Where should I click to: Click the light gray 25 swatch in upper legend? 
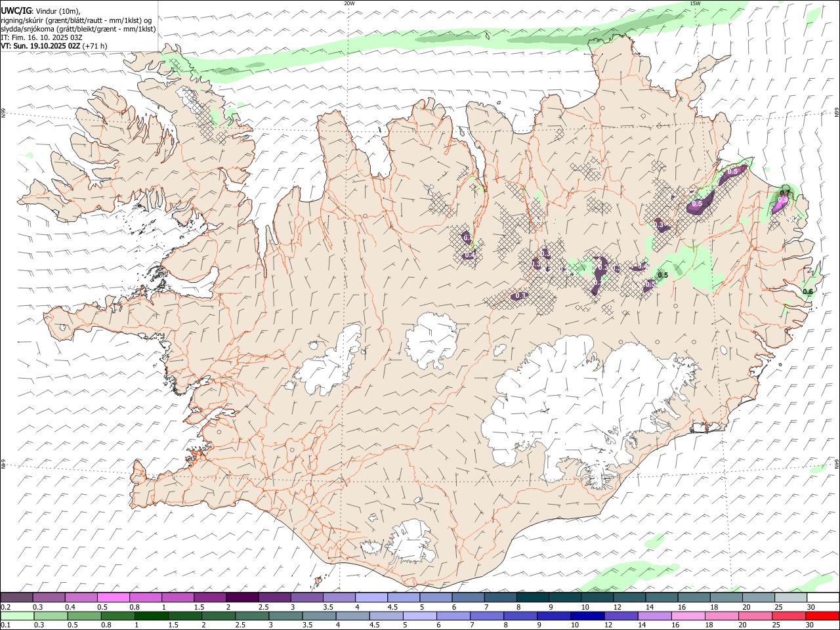pos(790,597)
